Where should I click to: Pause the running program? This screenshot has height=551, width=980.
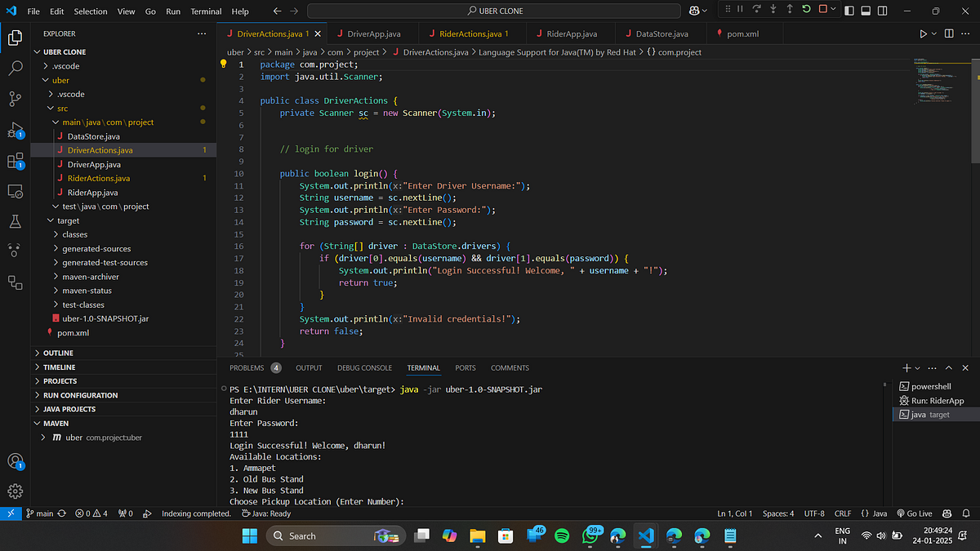(740, 9)
